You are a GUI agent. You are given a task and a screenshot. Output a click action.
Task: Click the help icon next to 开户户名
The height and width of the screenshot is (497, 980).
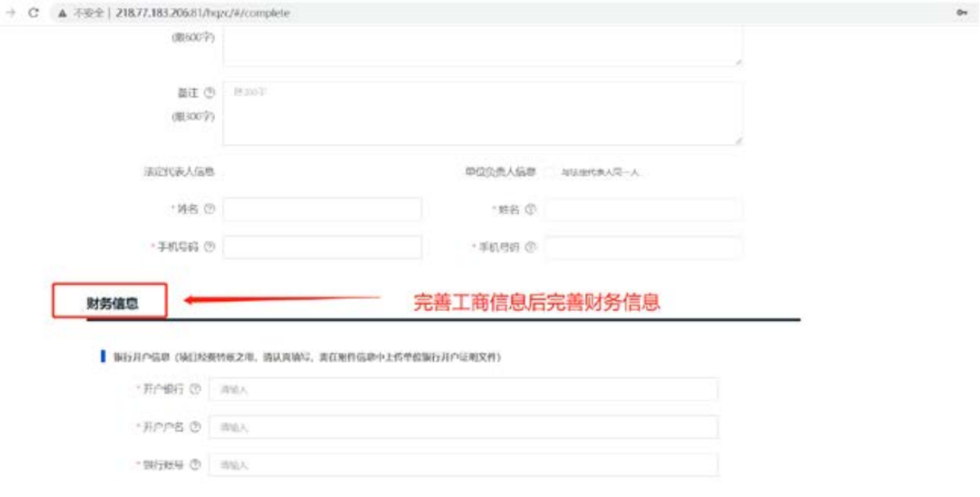pos(195,427)
